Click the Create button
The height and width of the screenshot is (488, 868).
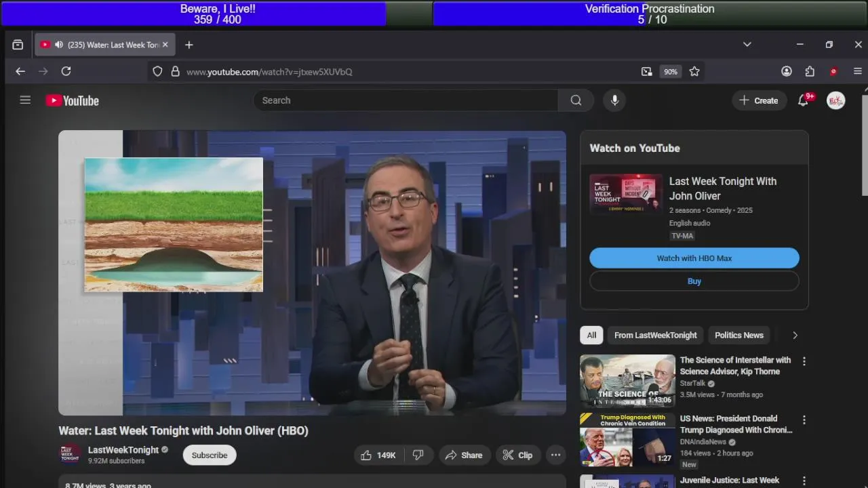759,100
